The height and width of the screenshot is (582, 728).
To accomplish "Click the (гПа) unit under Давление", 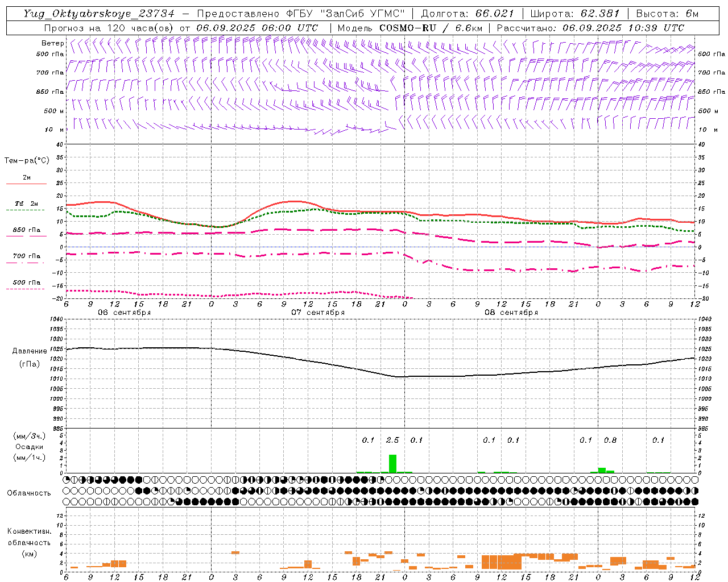I will click(x=28, y=364).
